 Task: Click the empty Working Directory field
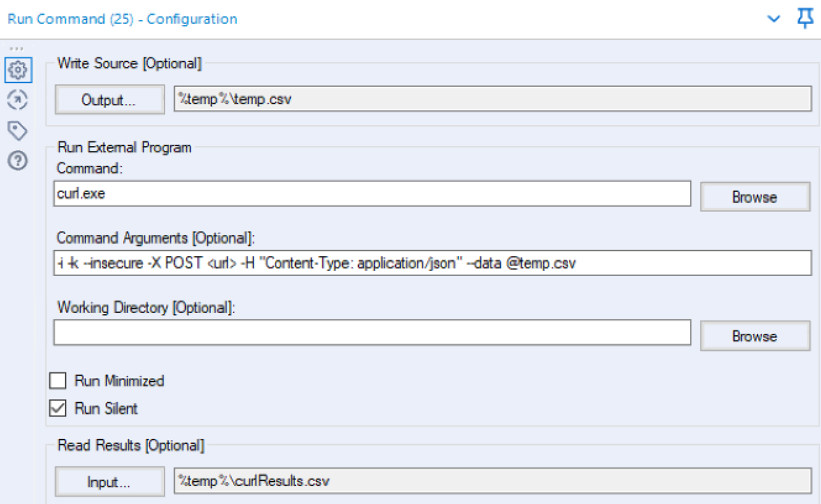point(372,333)
